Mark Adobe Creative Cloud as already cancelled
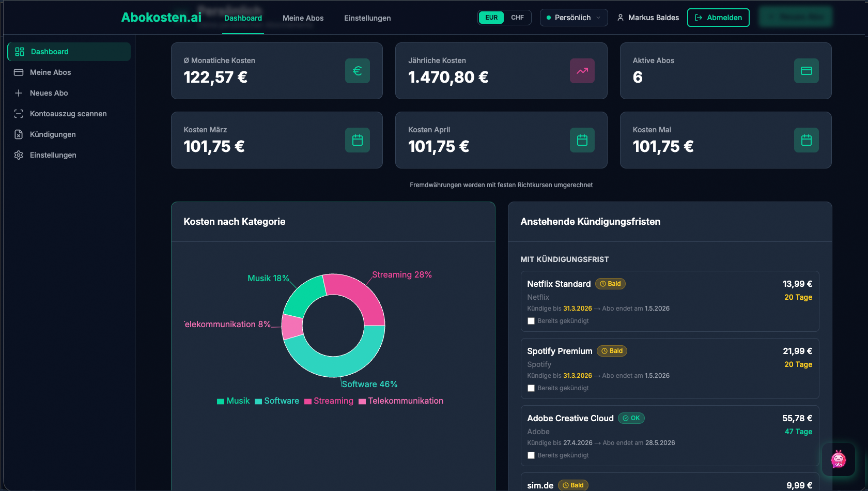The height and width of the screenshot is (491, 868). [531, 455]
